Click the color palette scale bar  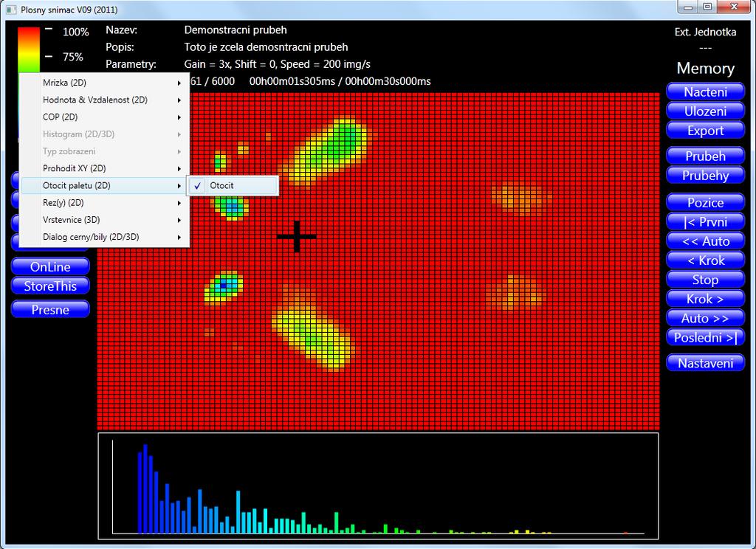(x=29, y=50)
